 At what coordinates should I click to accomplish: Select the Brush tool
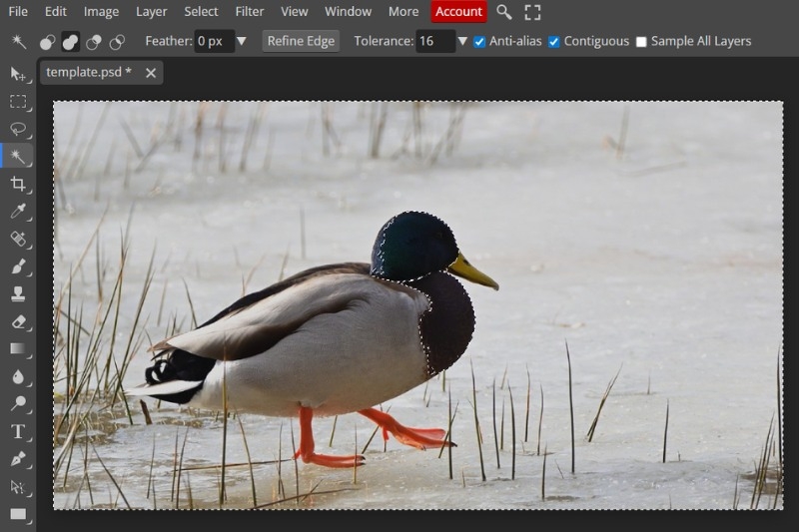click(18, 266)
